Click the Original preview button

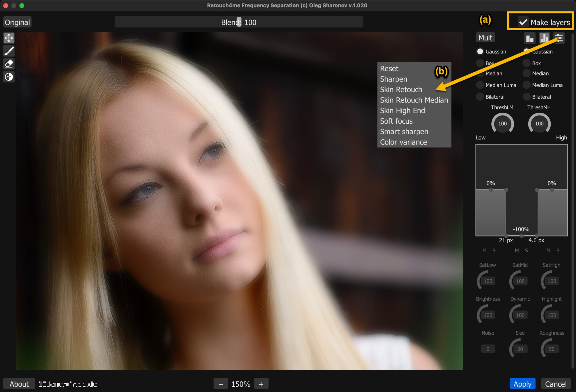17,22
